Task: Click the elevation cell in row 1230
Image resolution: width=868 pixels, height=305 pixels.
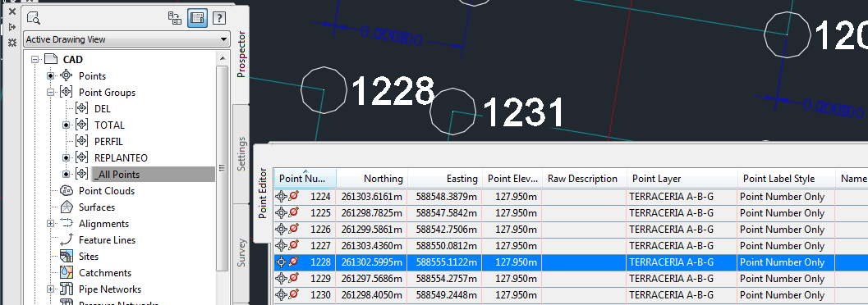Action: click(x=512, y=295)
